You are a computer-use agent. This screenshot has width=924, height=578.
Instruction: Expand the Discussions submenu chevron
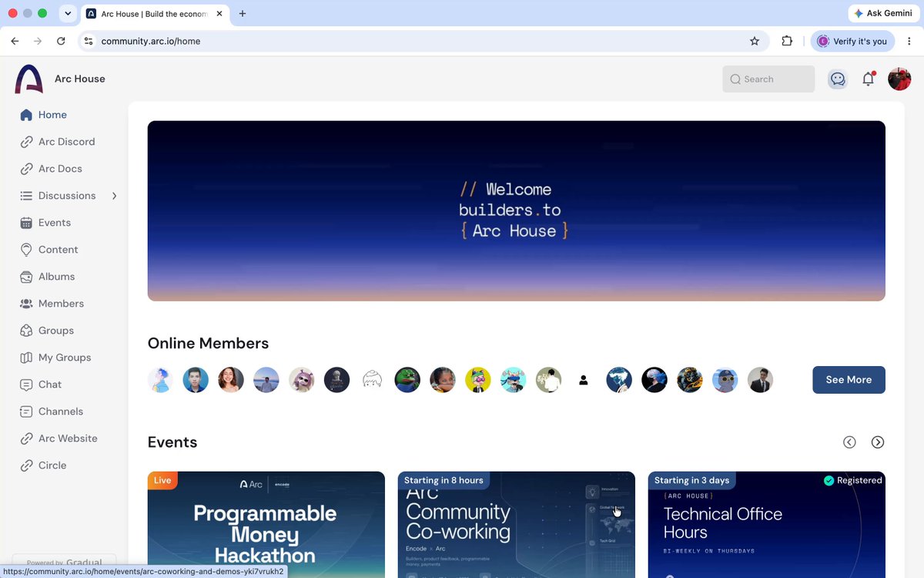114,196
